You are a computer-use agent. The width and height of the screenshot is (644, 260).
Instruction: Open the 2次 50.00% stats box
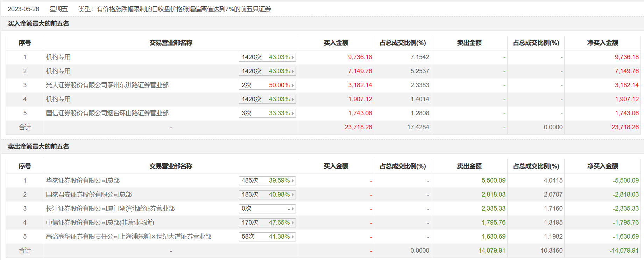click(x=267, y=85)
